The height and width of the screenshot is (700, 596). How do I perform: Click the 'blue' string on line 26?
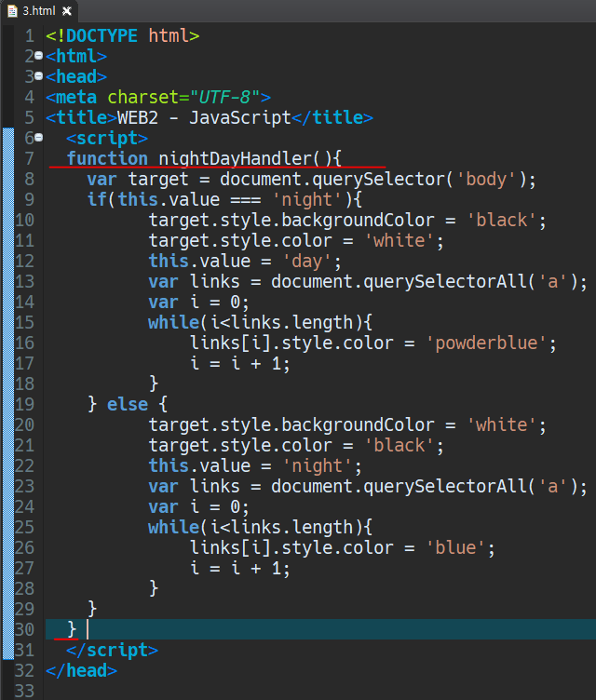click(455, 548)
